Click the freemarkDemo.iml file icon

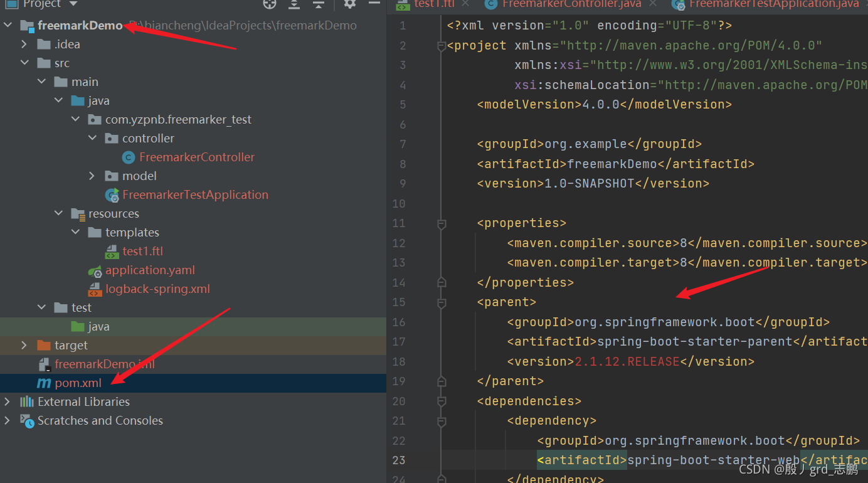click(x=44, y=364)
